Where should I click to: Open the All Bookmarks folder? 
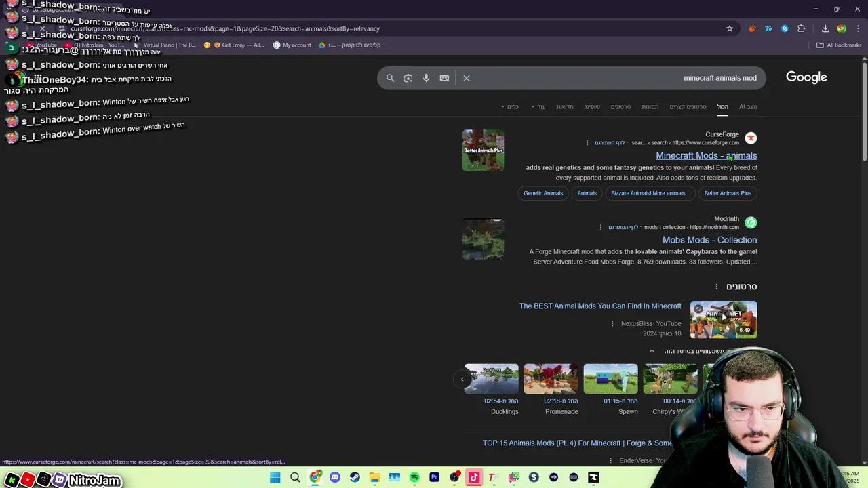(839, 45)
